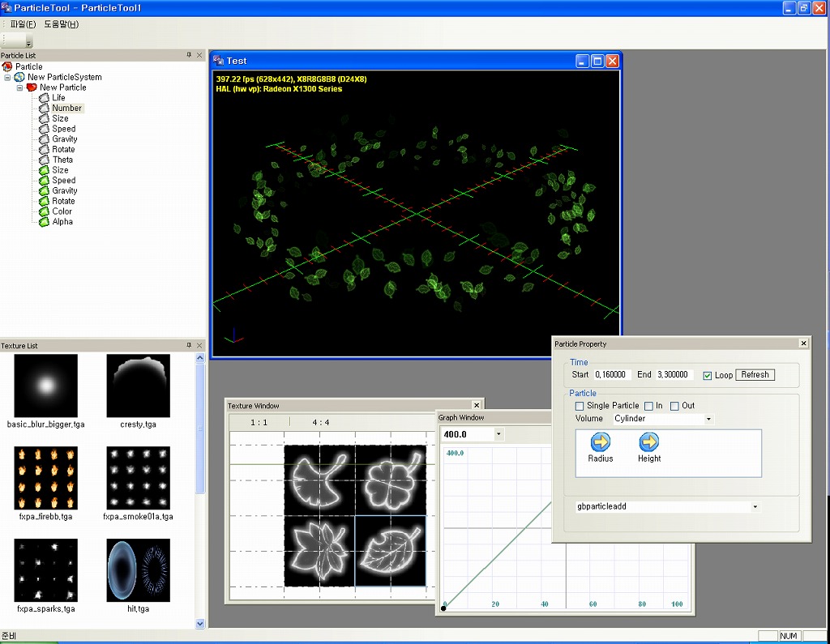830x644 pixels.
Task: Click the 4 : 4 texture grid button
Action: tap(321, 423)
